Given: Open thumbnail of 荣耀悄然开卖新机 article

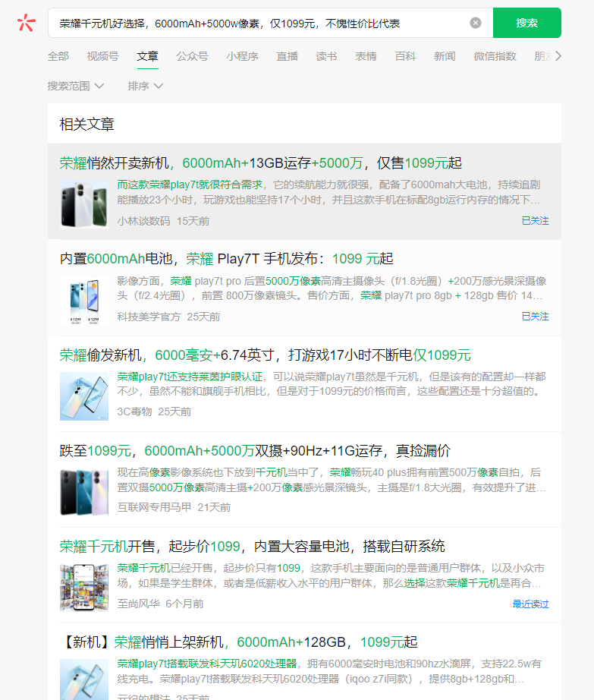Looking at the screenshot, I should (84, 204).
